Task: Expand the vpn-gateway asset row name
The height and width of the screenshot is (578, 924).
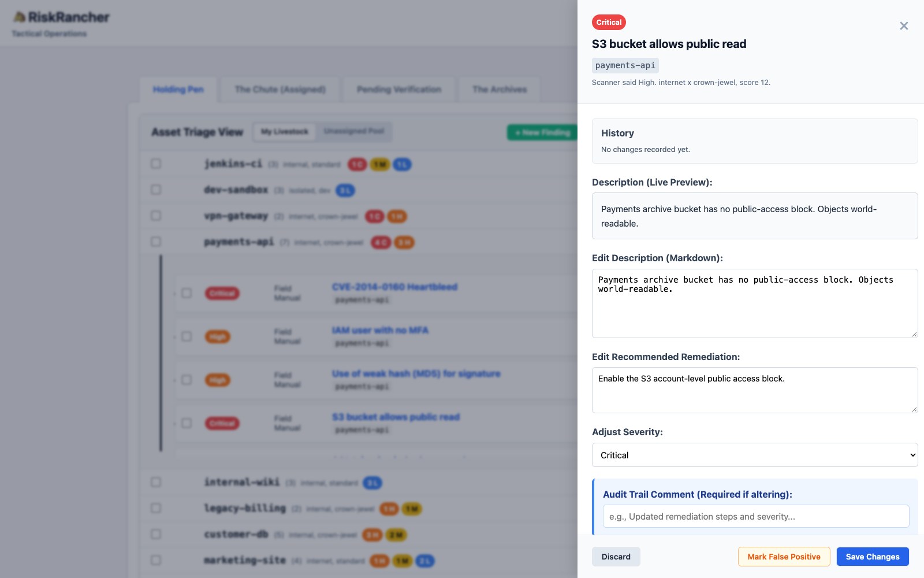Action: click(x=236, y=216)
